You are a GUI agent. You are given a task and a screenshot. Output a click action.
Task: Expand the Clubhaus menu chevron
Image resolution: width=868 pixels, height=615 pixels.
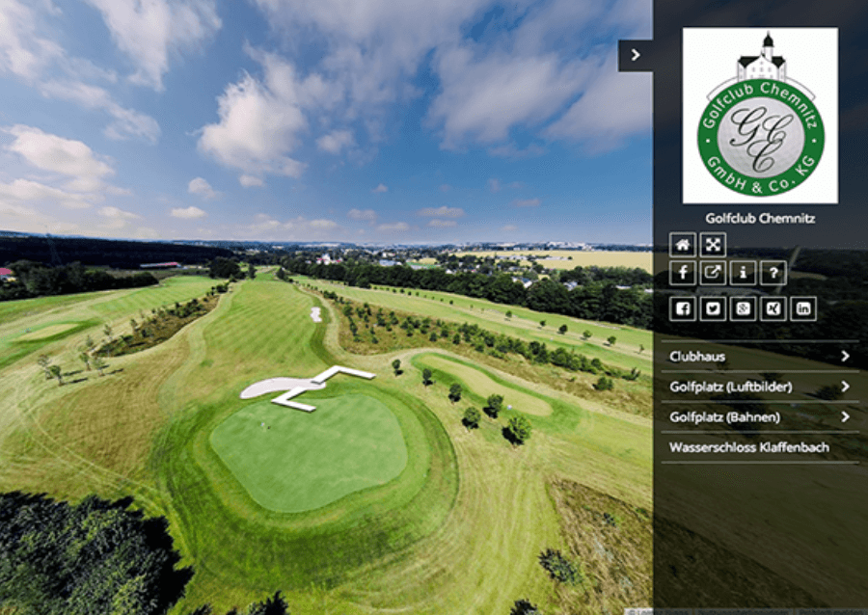click(x=845, y=356)
